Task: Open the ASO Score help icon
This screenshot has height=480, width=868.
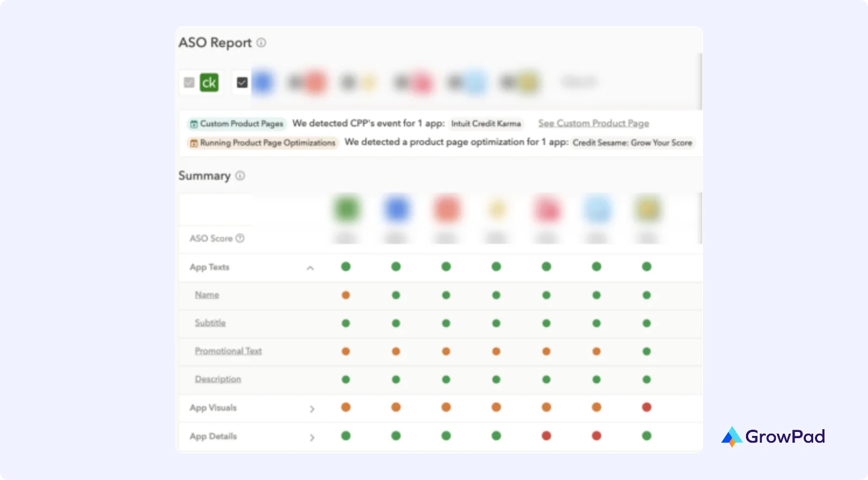Action: coord(240,238)
